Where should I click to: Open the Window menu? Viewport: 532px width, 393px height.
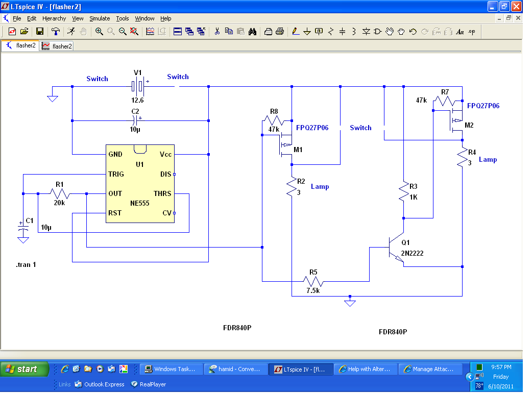(x=144, y=18)
